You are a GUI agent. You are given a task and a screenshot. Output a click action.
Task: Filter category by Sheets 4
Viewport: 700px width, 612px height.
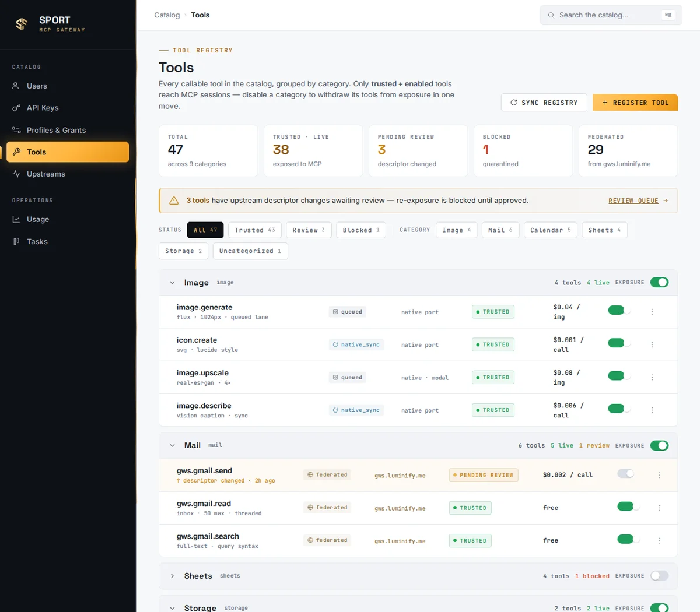605,230
